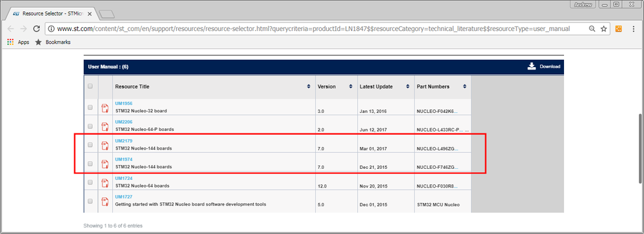Screen dimensions: 644x234
Task: Click 'User Manual : (6)' heading
Action: 108,66
